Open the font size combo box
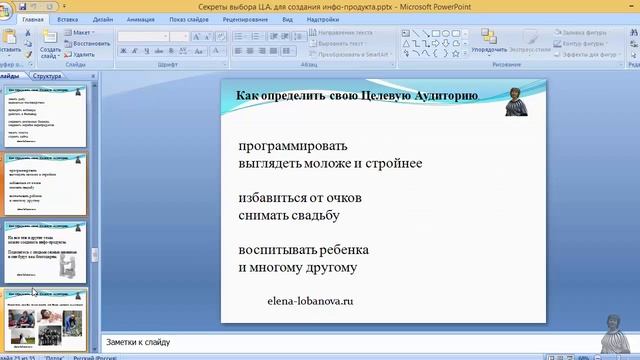The width and height of the screenshot is (640, 360). (179, 37)
